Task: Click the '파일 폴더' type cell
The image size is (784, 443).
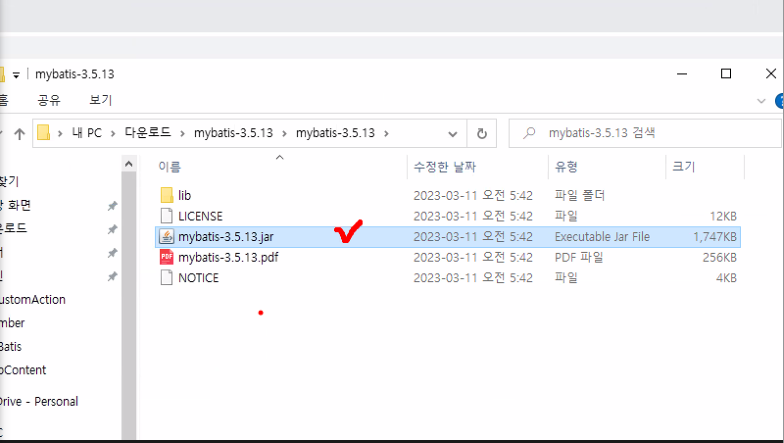Action: click(x=580, y=195)
